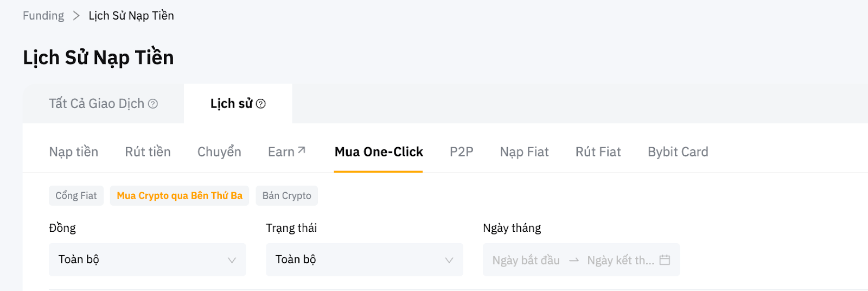Click the Cổng Fiat filter button
The image size is (868, 291).
(x=76, y=195)
